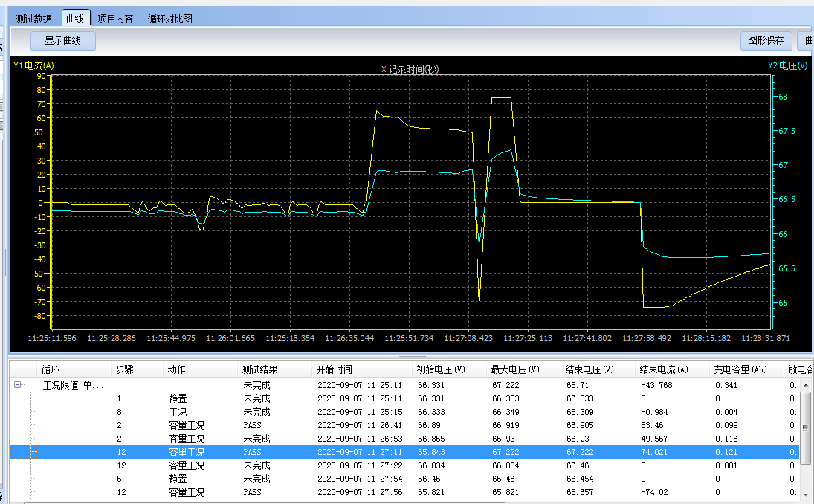
Task: Click the 最大电压(V) column header
Action: click(x=515, y=369)
